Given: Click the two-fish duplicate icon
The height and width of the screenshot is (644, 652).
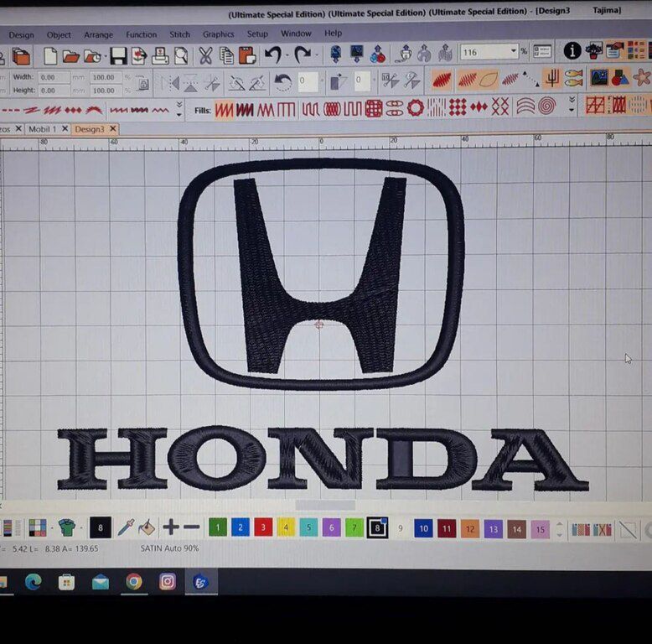Looking at the screenshot, I should pyautogui.click(x=574, y=78).
